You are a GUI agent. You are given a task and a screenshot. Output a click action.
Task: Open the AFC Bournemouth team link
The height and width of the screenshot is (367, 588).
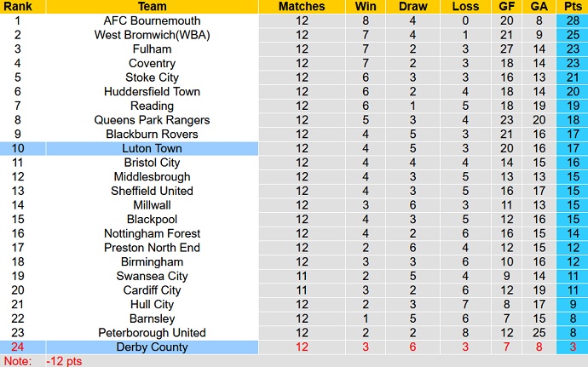[152, 20]
